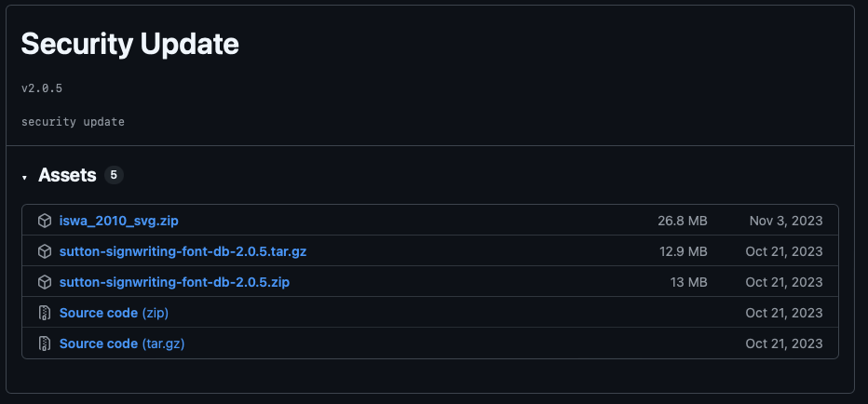The height and width of the screenshot is (404, 868).
Task: Click the Assets heading text
Action: [x=67, y=175]
